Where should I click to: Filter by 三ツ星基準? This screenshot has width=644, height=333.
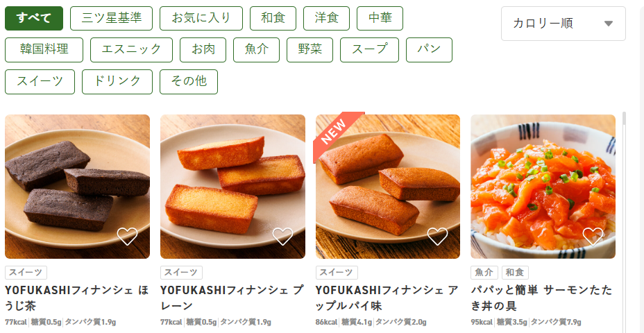coord(111,19)
